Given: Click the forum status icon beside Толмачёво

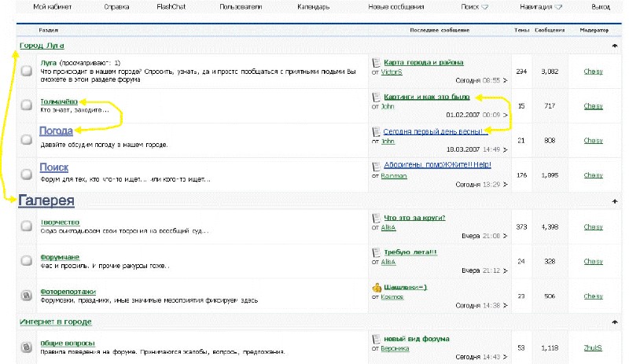Looking at the screenshot, I should (x=26, y=105).
